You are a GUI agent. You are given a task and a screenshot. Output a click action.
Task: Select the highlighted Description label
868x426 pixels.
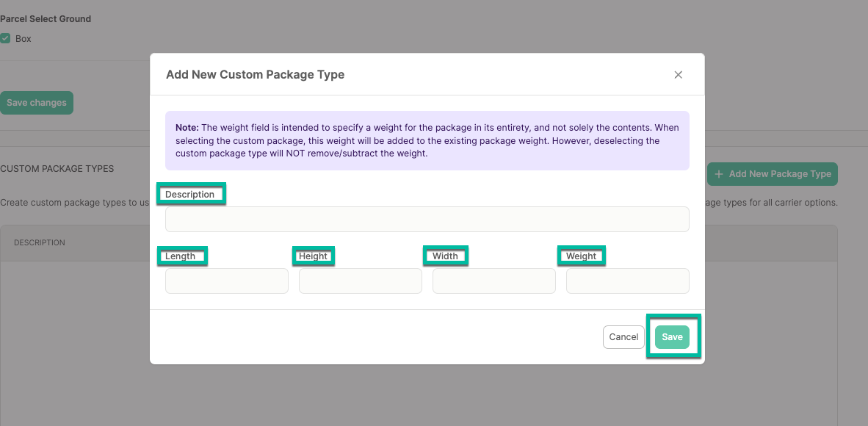coord(190,194)
